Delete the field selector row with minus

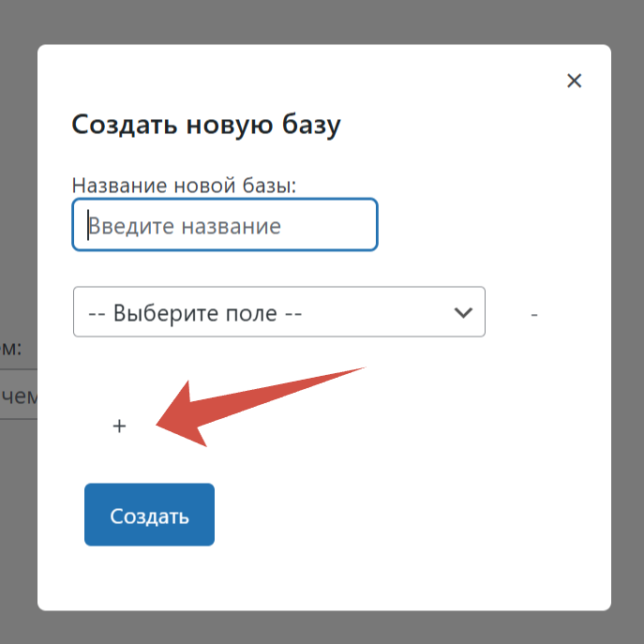click(533, 314)
